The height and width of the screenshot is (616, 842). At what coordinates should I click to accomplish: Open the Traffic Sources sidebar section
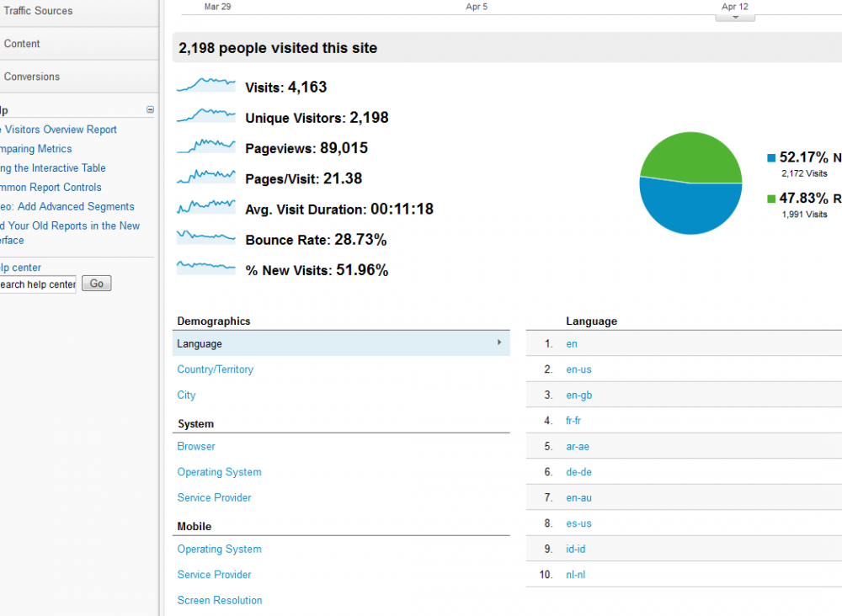(x=38, y=11)
